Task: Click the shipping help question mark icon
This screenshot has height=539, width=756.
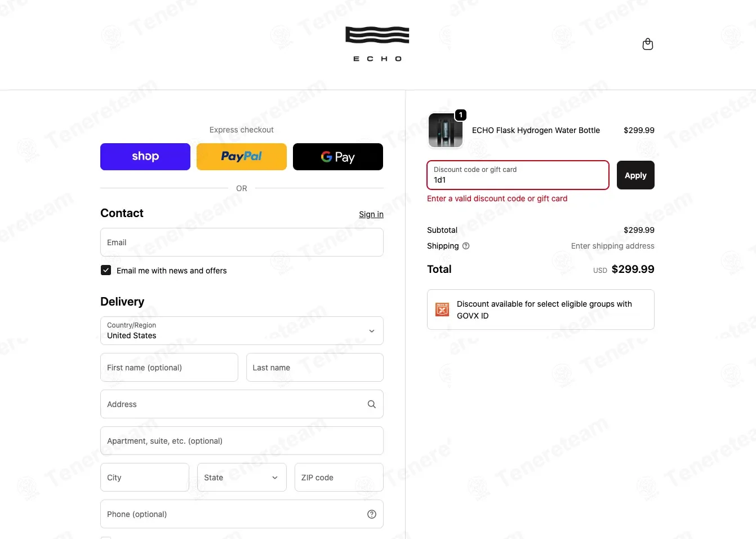Action: (466, 246)
